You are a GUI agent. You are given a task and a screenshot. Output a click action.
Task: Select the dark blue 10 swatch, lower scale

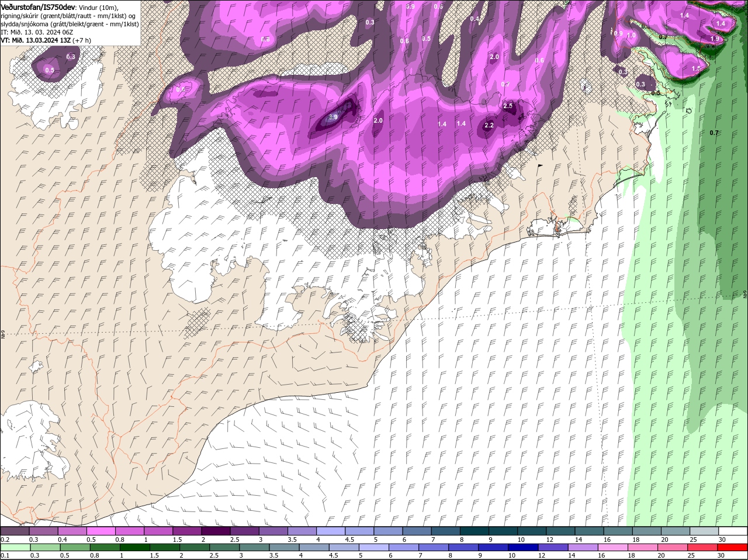(x=524, y=548)
